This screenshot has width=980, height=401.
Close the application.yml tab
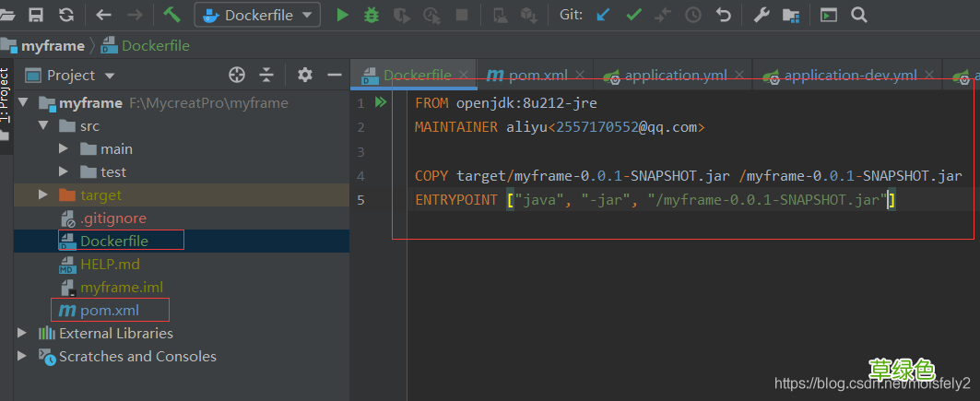coord(740,76)
